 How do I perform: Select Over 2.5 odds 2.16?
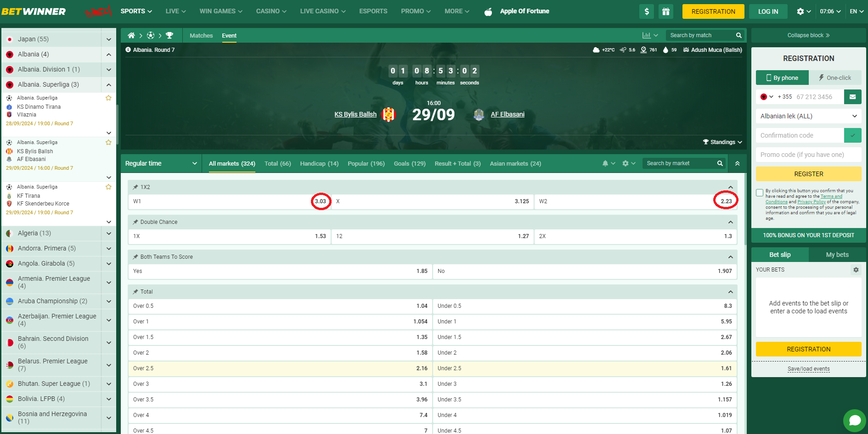(281, 368)
